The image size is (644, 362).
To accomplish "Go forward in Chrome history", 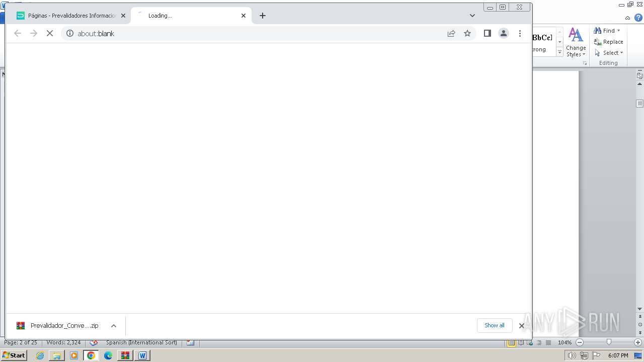I will point(34,33).
